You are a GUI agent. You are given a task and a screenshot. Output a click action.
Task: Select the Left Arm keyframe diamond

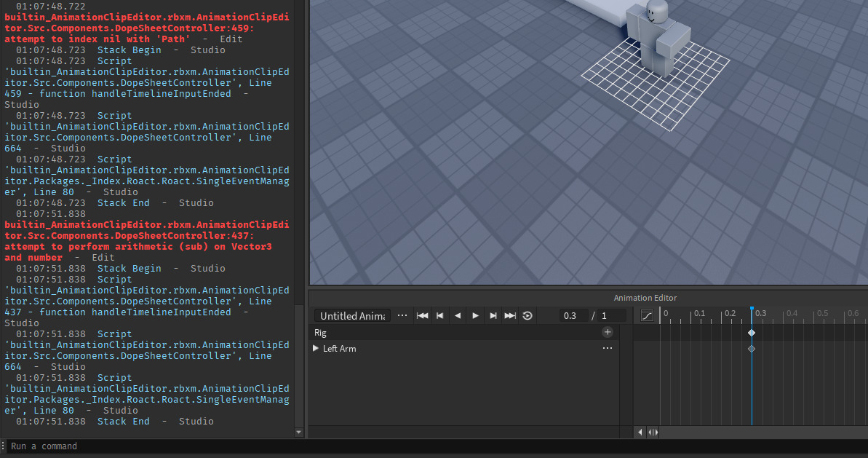click(752, 349)
